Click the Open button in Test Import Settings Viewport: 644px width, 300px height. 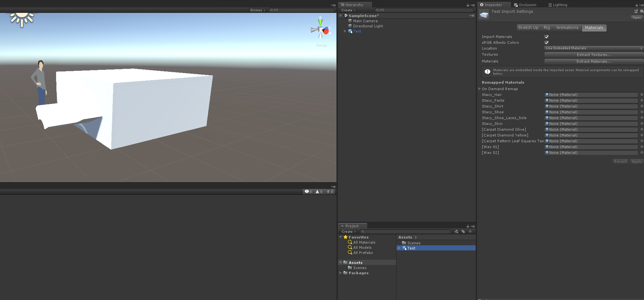coord(636,17)
